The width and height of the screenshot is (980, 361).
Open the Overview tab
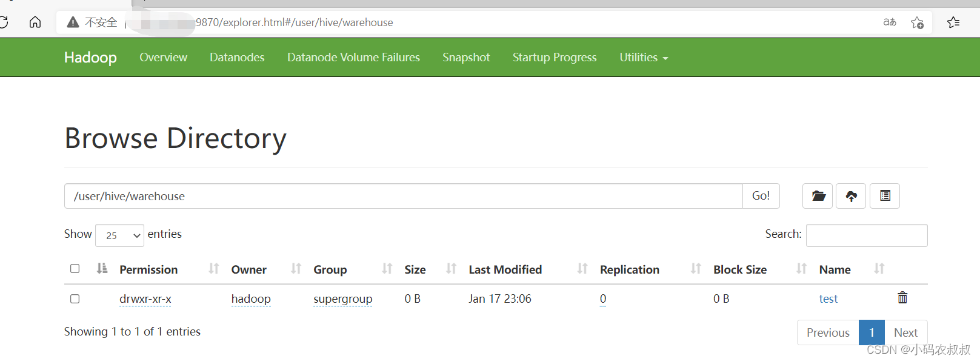pyautogui.click(x=163, y=57)
